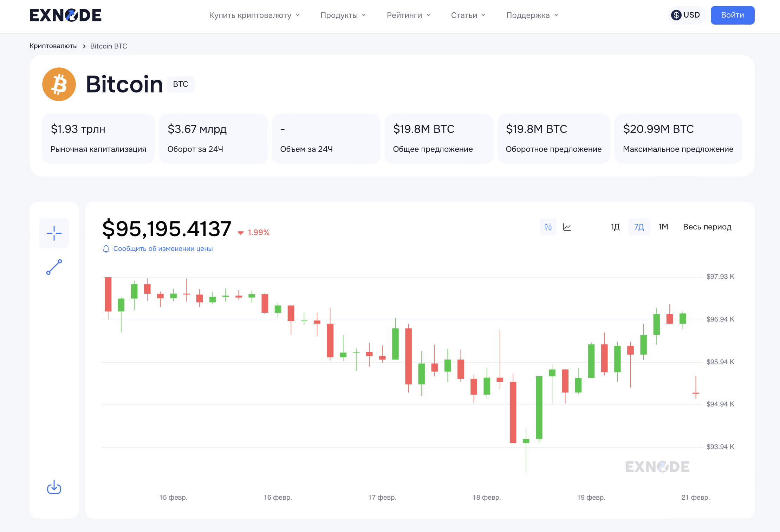
Task: Show chart for Весь период
Action: [707, 227]
